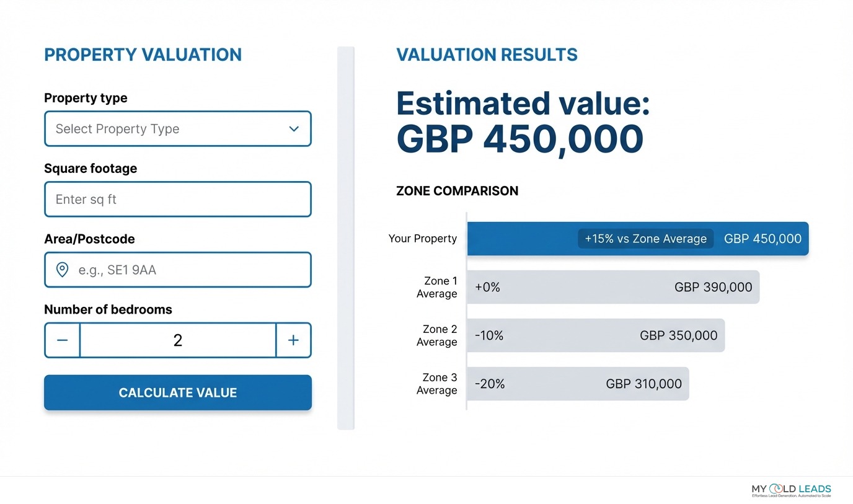Click the PROPERTY VALUATION heading
The image size is (853, 504).
(143, 55)
